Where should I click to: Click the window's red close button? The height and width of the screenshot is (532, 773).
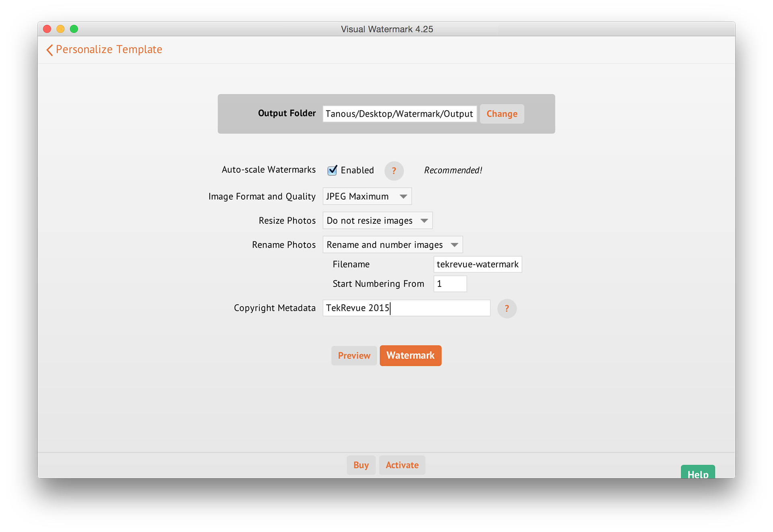47,29
